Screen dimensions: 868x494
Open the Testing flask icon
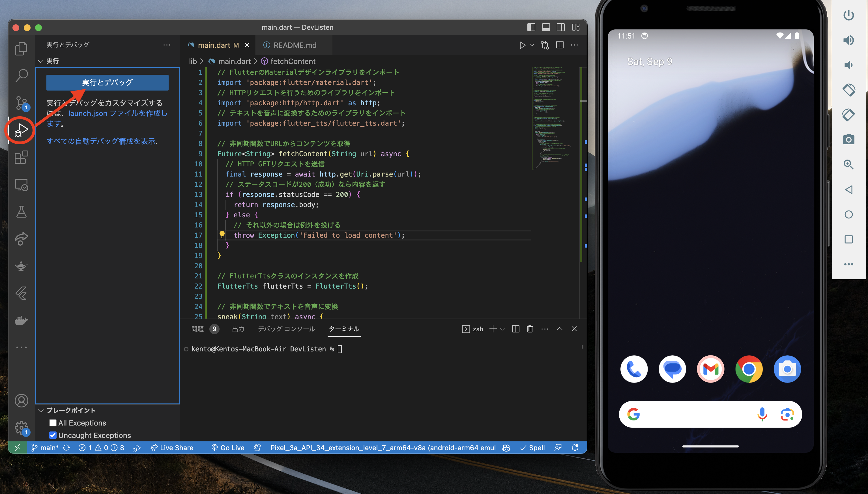pos(21,212)
